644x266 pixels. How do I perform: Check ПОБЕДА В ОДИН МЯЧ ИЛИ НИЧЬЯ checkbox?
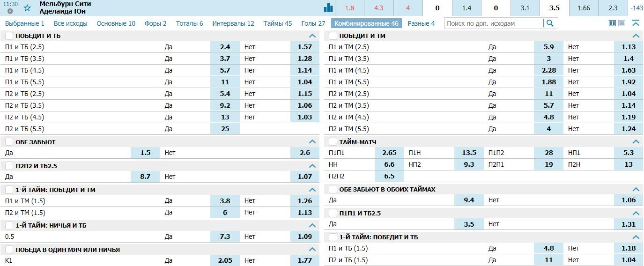pos(9,250)
